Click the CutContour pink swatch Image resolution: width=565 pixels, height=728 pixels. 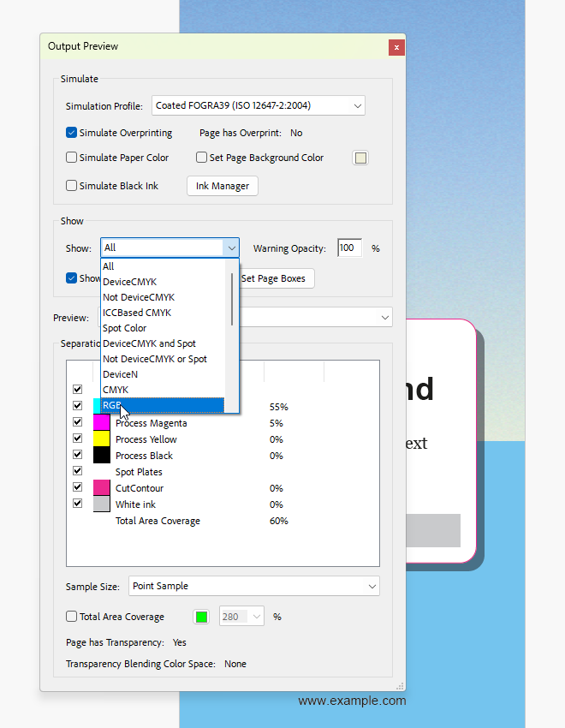[102, 487]
